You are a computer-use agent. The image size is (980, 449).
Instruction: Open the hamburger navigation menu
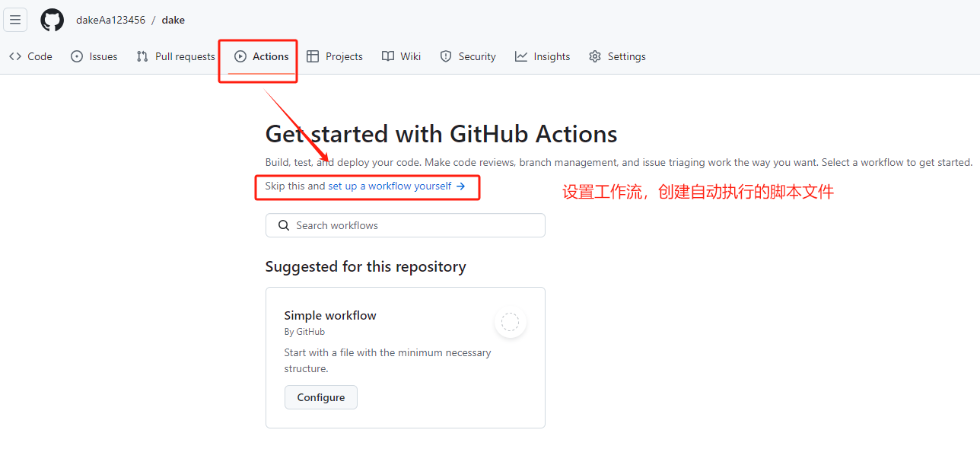pos(15,20)
